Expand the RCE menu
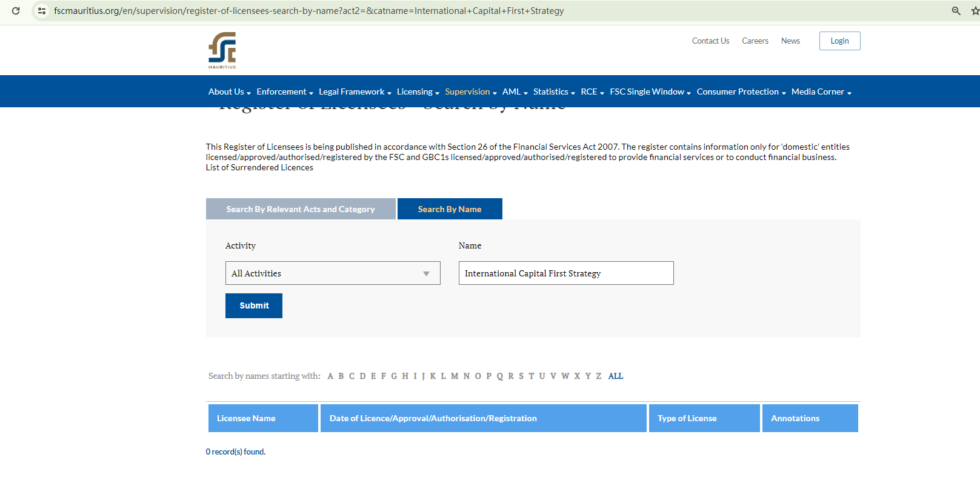 [x=592, y=92]
